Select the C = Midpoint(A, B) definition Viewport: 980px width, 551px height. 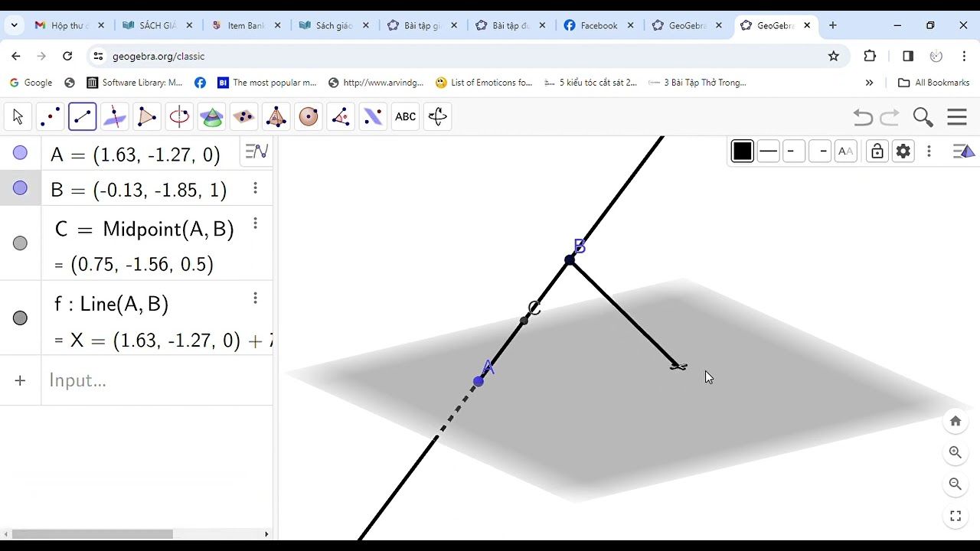click(x=145, y=229)
